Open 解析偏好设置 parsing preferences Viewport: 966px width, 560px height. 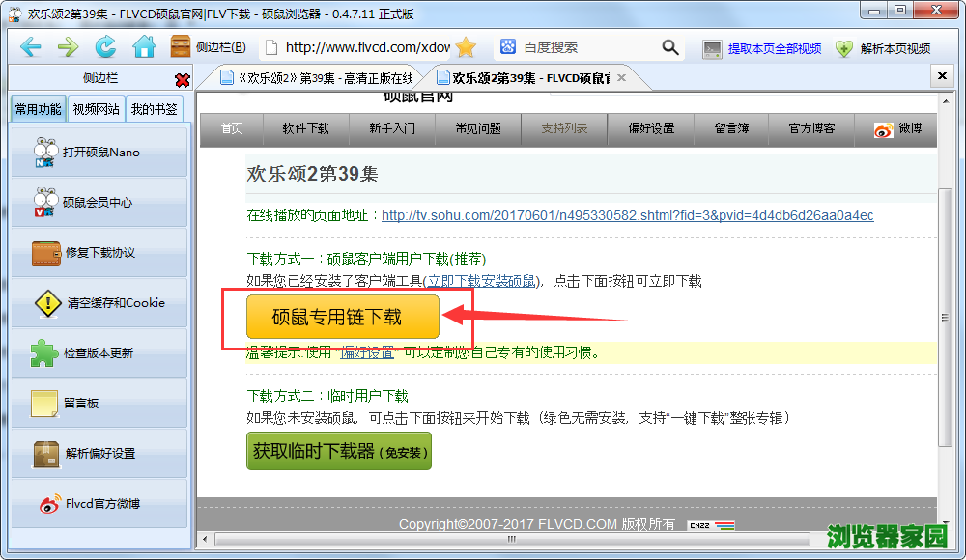point(99,452)
